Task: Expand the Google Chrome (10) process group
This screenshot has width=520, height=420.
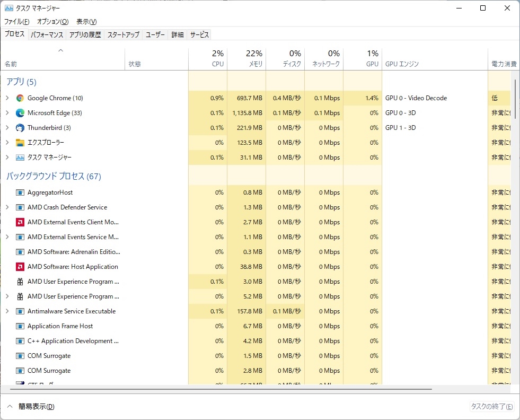Action: pyautogui.click(x=7, y=98)
